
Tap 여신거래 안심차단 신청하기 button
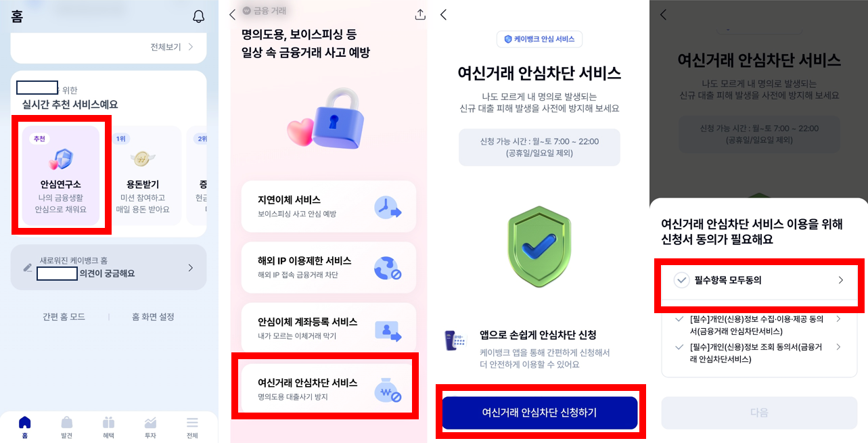pos(539,413)
